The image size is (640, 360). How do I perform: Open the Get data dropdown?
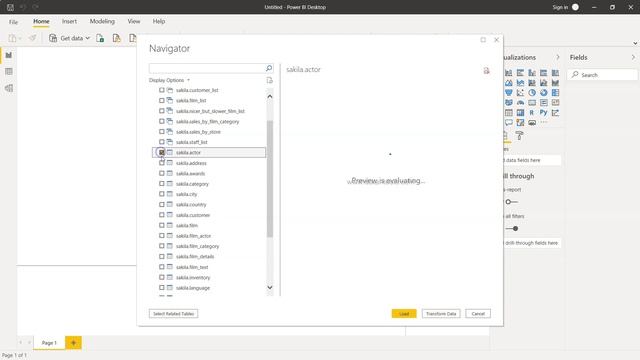pos(69,38)
